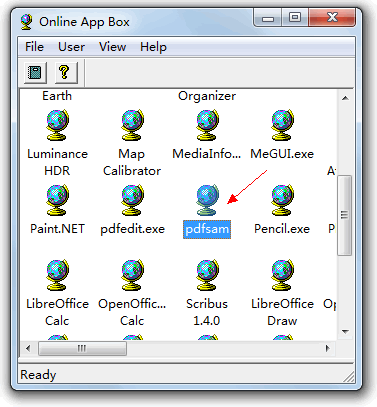
Task: Click the Map Calibrator label text
Action: (x=132, y=162)
